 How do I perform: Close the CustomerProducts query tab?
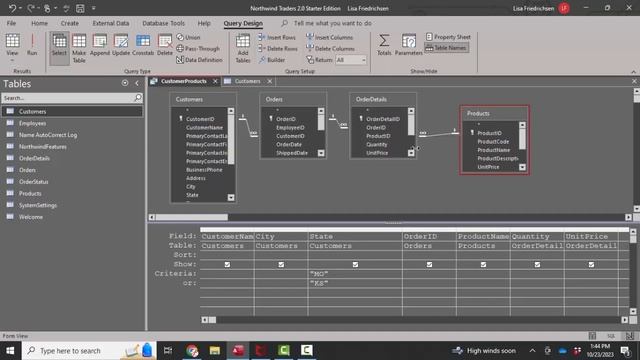click(x=215, y=81)
